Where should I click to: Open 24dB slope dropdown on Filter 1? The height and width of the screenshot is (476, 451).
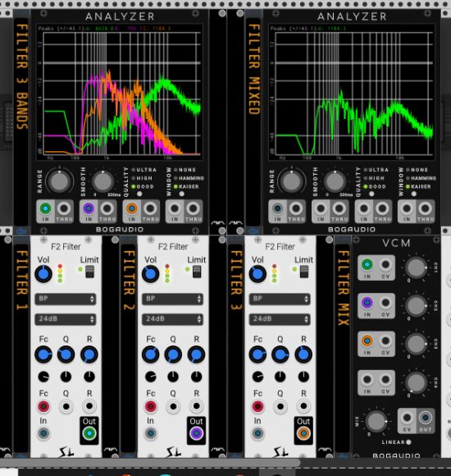click(x=66, y=319)
